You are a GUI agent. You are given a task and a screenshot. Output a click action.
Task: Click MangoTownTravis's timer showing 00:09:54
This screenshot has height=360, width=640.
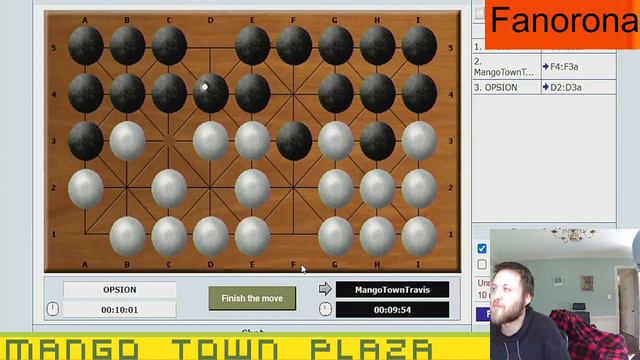pos(392,310)
